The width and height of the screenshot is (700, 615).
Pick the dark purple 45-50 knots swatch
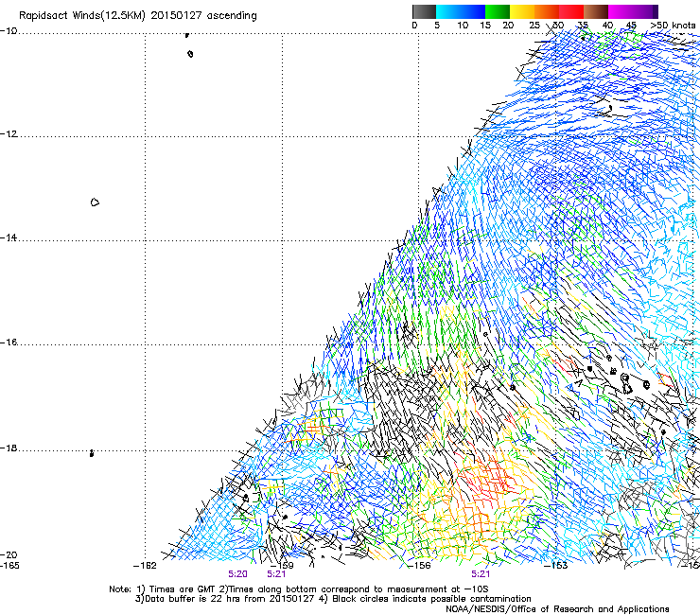pos(645,11)
